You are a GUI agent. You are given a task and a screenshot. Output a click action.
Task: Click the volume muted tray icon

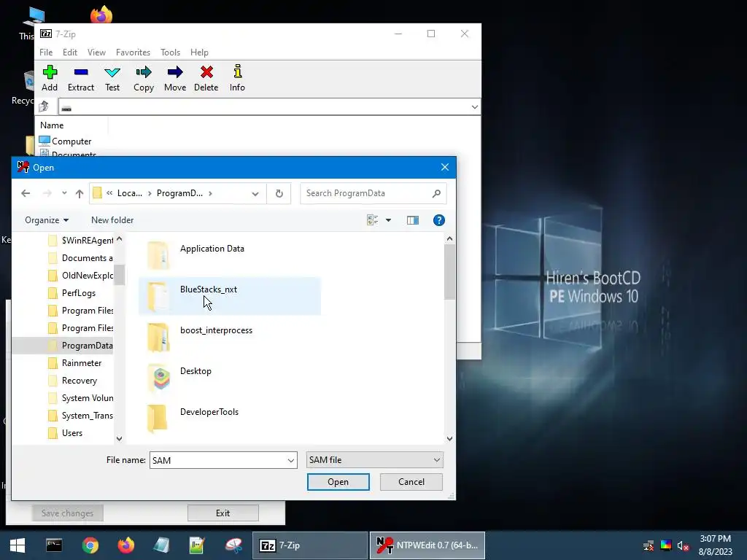click(x=683, y=545)
